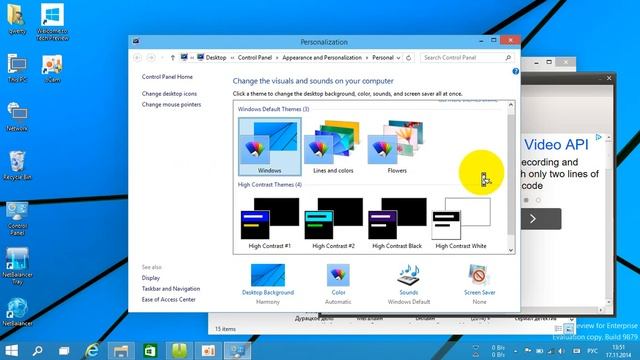The image size is (640, 360).
Task: Select High Contrast #2 theme
Action: 333,223
